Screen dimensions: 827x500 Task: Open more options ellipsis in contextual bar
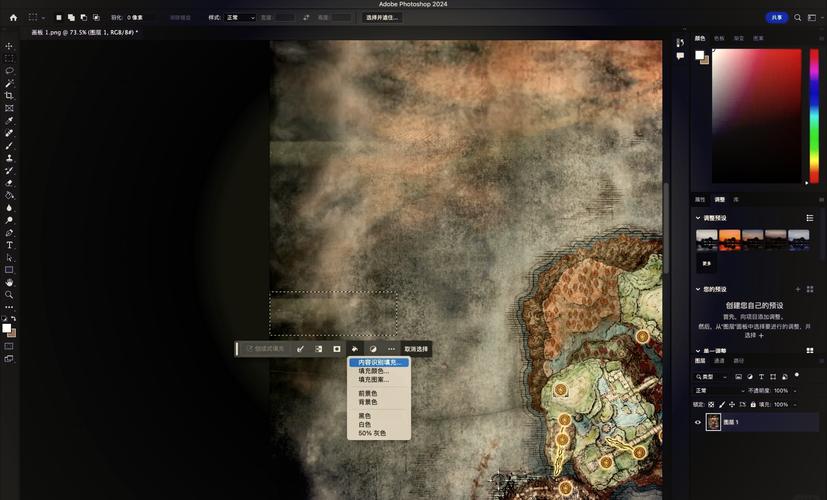tap(391, 349)
